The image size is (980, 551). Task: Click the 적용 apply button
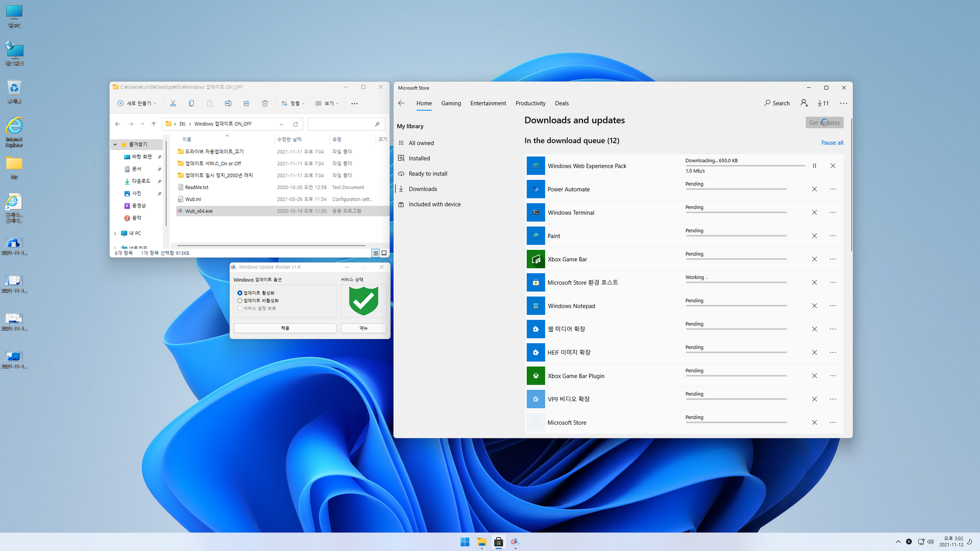[x=285, y=328]
